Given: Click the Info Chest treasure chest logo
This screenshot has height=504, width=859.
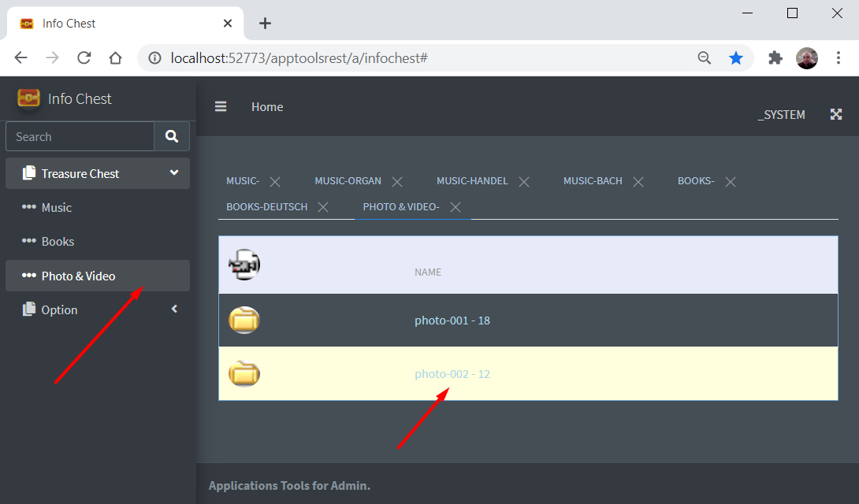Looking at the screenshot, I should click(x=28, y=98).
